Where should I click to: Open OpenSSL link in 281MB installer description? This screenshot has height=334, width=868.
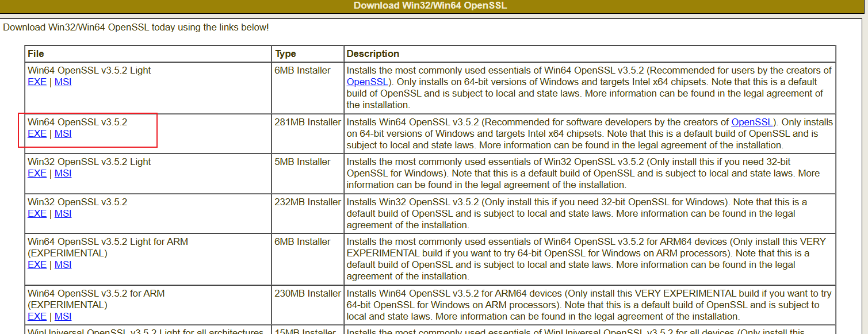752,122
